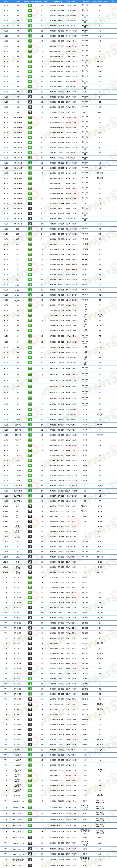Click the GV, WR engine code cell

(x=100, y=486)
